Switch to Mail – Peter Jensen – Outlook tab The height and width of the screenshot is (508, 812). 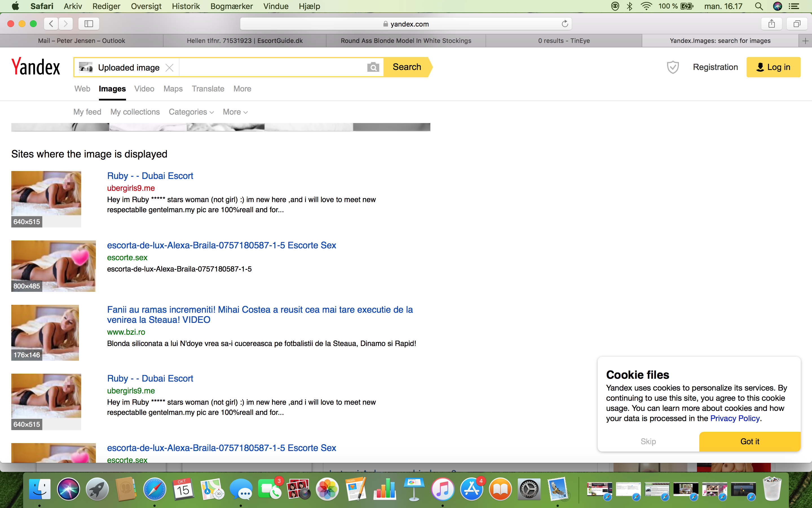coord(81,41)
